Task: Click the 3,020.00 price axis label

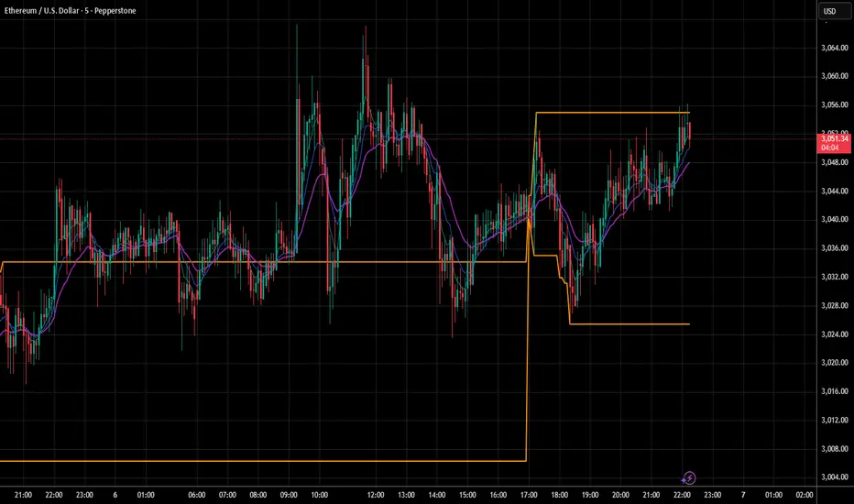Action: (x=835, y=363)
